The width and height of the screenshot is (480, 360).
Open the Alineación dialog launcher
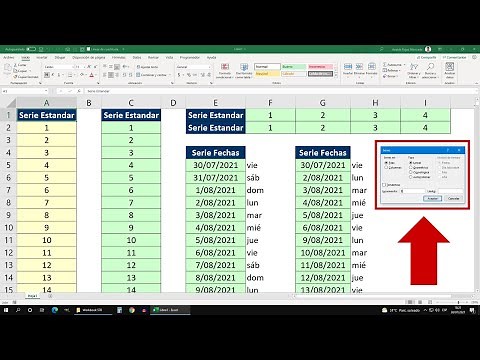coord(172,83)
